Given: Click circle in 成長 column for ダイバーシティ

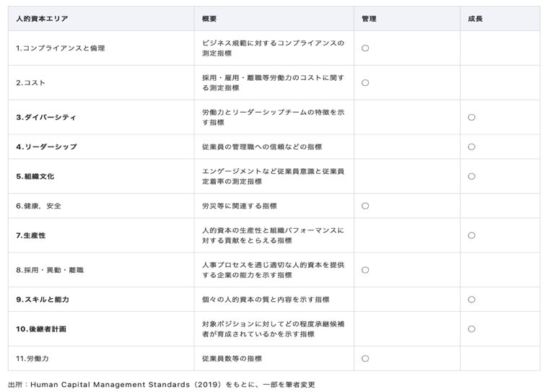Looking at the screenshot, I should click(x=471, y=117).
